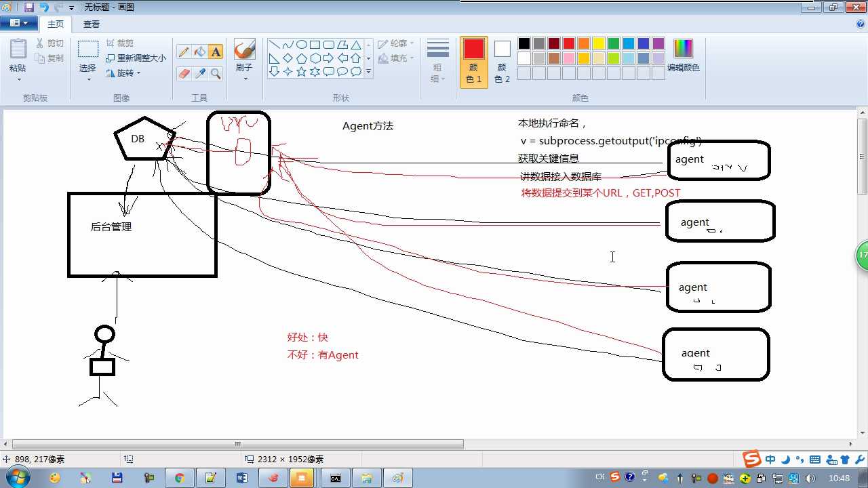
Task: Expand the Paste (粘贴) dropdown arrow
Action: [x=18, y=80]
